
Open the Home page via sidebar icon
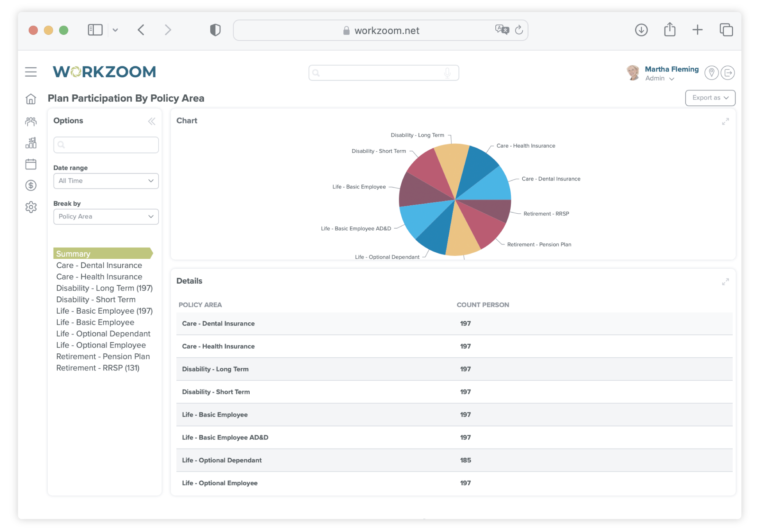(x=31, y=98)
